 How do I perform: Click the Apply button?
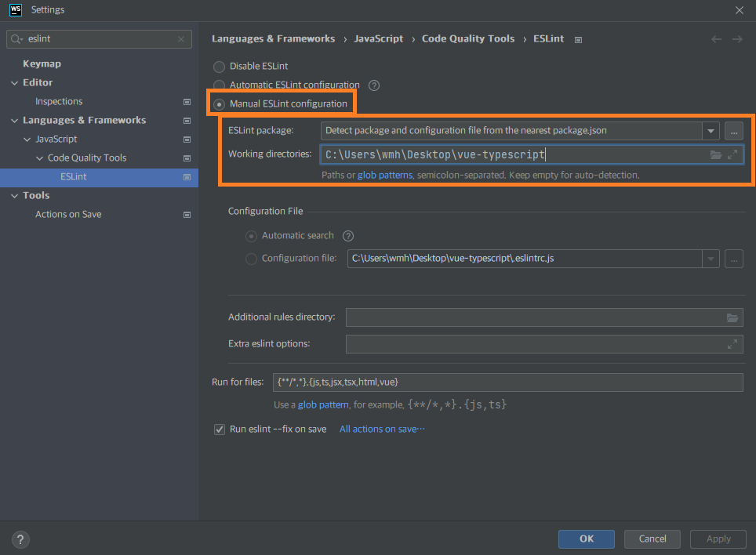tap(718, 539)
